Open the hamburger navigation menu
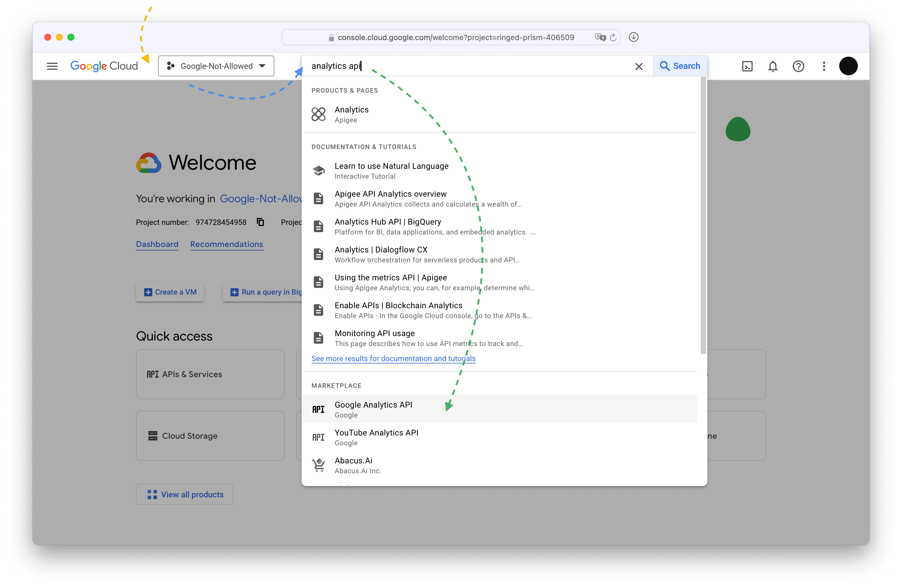Screen dimensions: 902x588 [x=52, y=66]
